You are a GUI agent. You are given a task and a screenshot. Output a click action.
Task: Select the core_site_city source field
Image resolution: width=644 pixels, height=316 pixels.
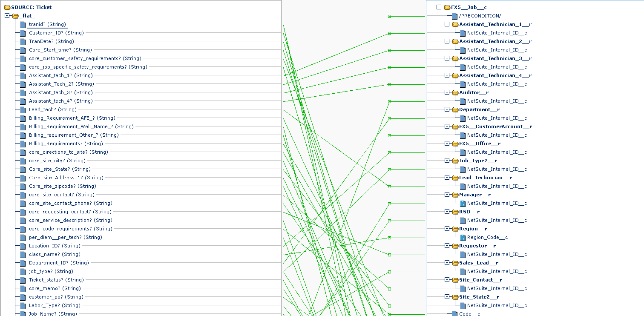pyautogui.click(x=57, y=161)
